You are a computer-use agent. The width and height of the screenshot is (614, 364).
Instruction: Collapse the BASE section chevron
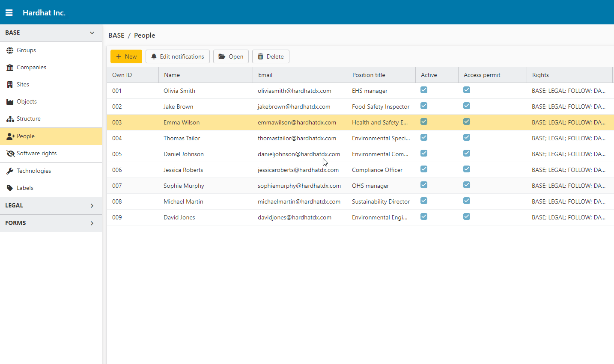tap(92, 33)
